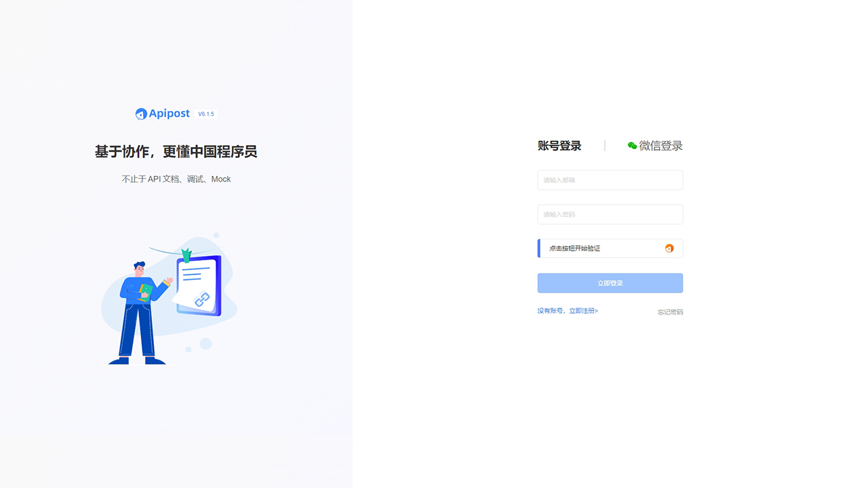Click the green WeChat icon beside 微信登录
The width and height of the screenshot is (868, 488).
click(x=631, y=145)
